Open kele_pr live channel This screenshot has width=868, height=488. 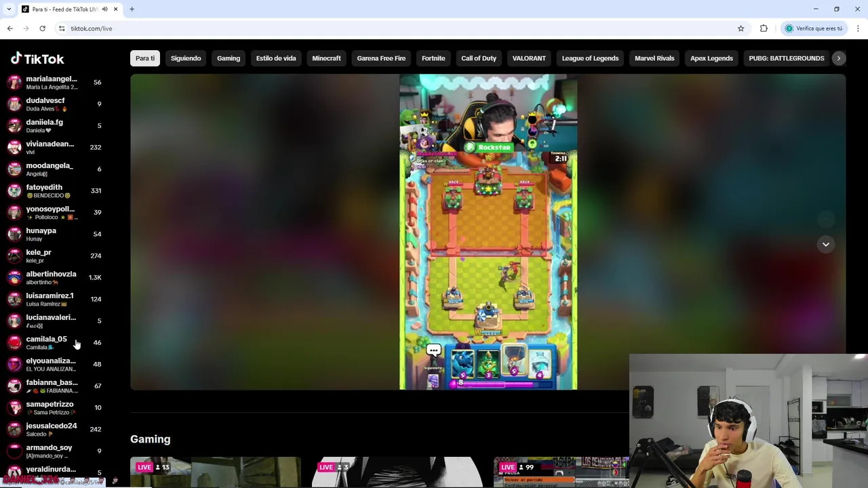pos(54,256)
